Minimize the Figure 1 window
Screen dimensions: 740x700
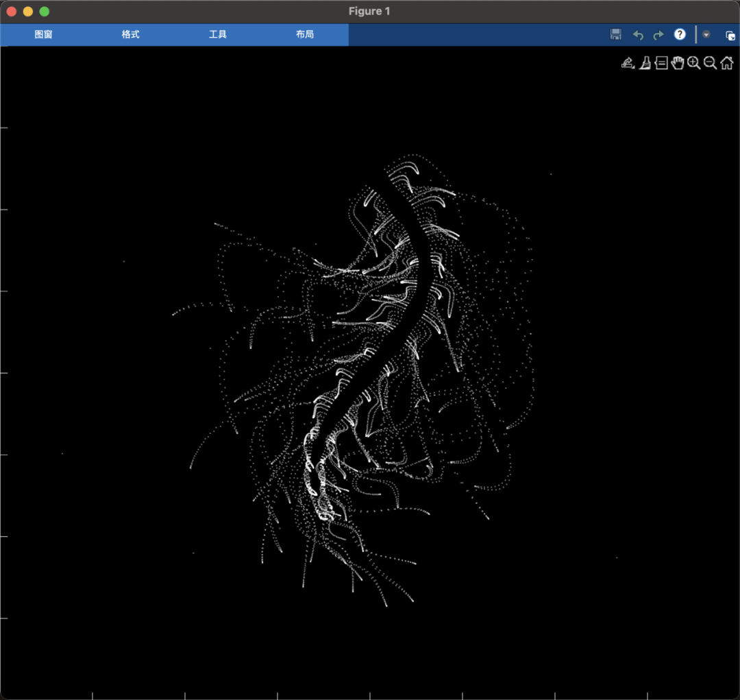pyautogui.click(x=28, y=12)
